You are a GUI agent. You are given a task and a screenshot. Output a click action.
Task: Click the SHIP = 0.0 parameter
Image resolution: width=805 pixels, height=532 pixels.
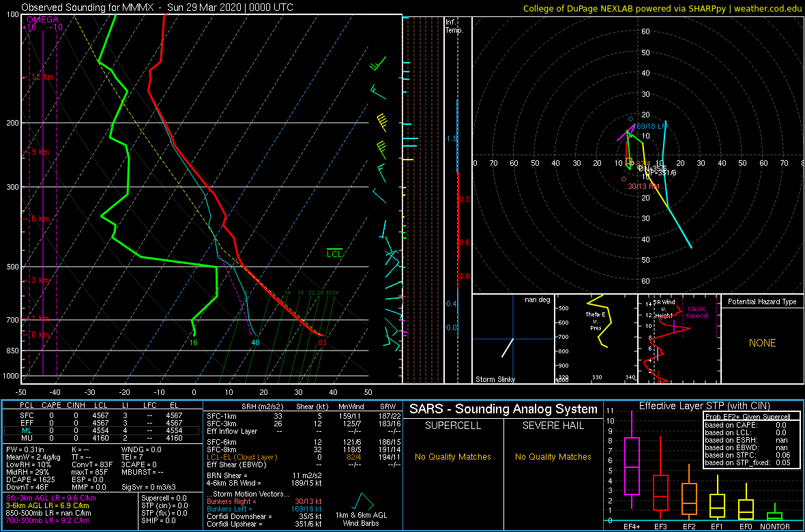pos(159,520)
